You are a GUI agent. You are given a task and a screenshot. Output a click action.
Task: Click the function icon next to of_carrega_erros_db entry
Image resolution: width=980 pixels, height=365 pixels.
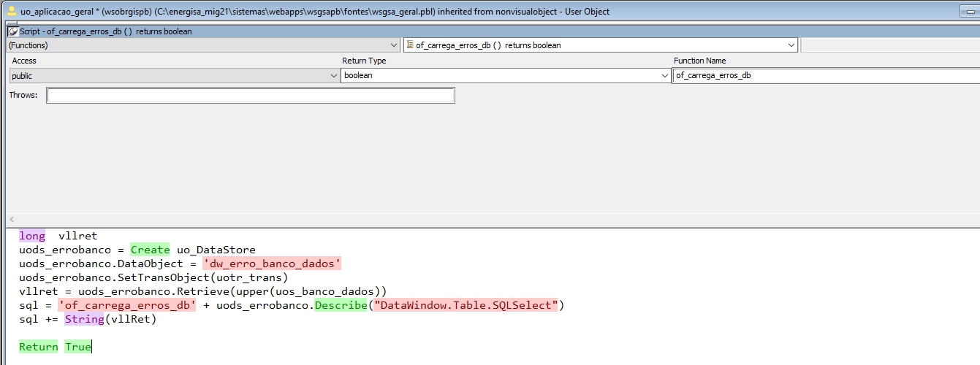click(x=410, y=45)
